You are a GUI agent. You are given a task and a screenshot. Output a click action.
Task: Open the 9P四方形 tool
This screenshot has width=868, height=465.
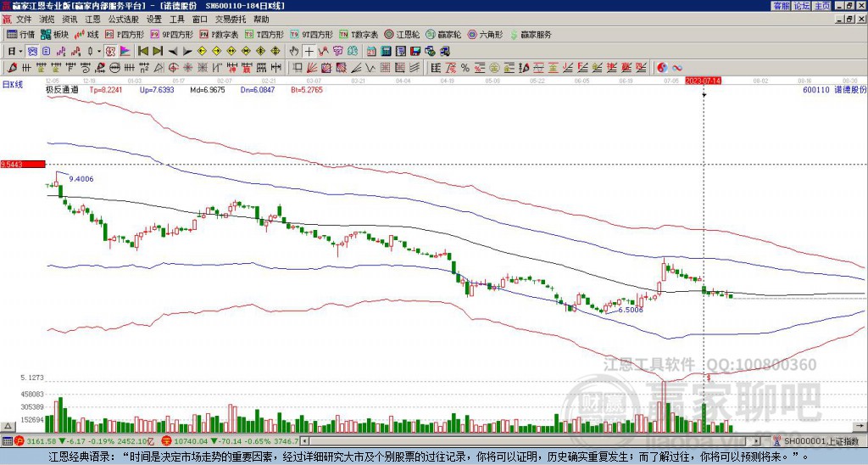click(x=171, y=34)
